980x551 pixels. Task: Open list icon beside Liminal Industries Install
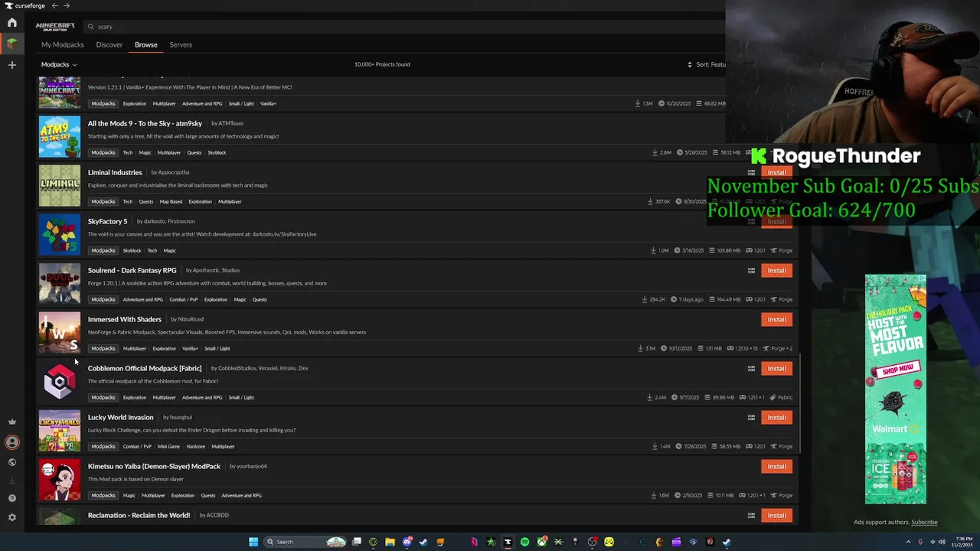[x=751, y=172]
